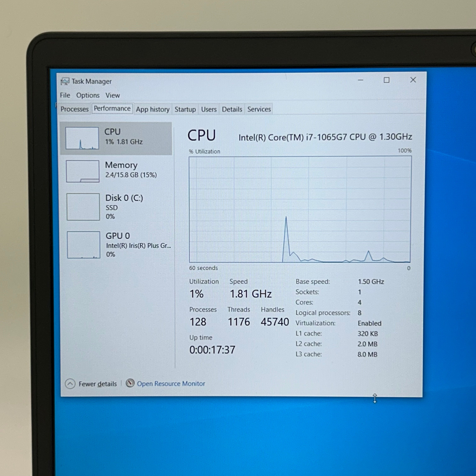Open the View menu
Screen dimensions: 476x476
(113, 95)
